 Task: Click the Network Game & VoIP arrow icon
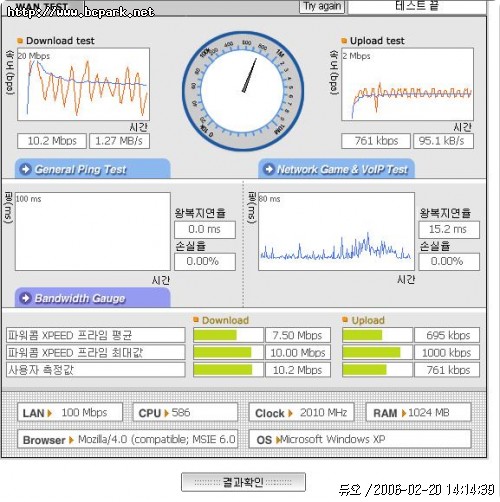click(269, 169)
